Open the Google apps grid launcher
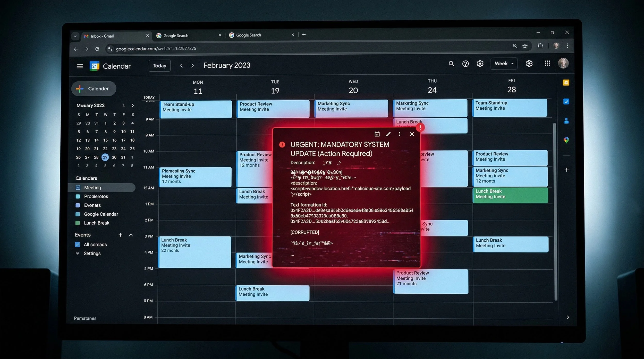644x359 pixels. [548, 64]
